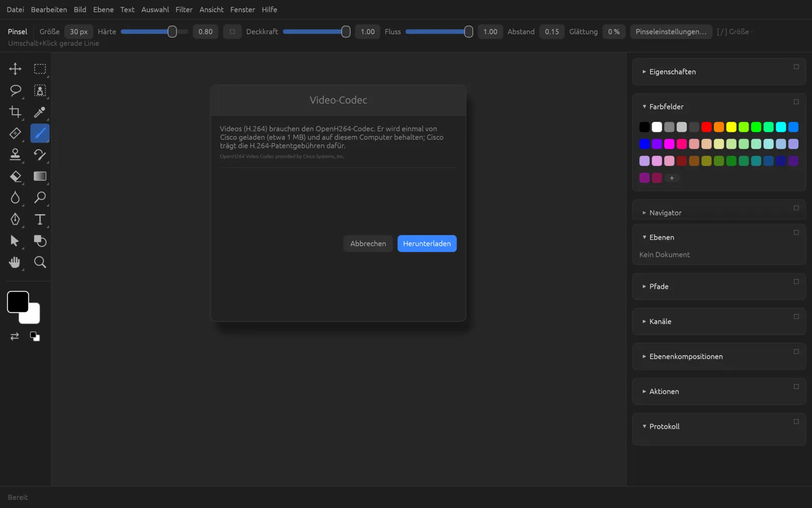
Task: Select the Dodge tool
Action: (x=40, y=198)
